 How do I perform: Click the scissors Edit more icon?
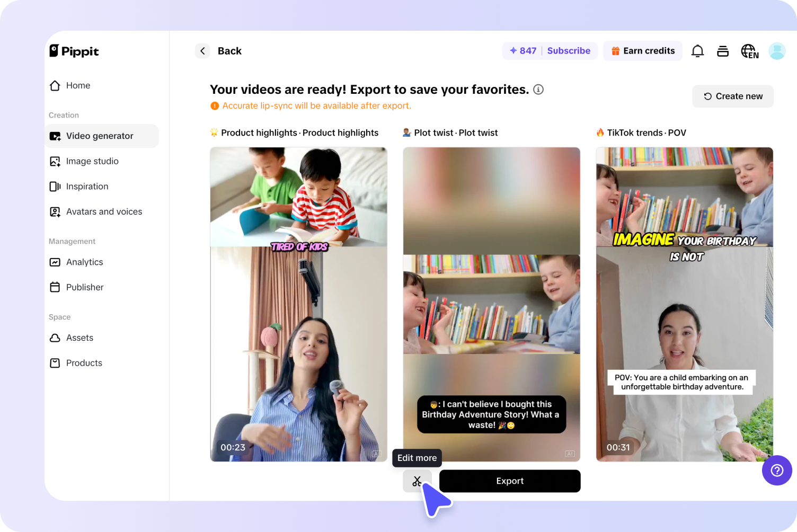pos(417,481)
